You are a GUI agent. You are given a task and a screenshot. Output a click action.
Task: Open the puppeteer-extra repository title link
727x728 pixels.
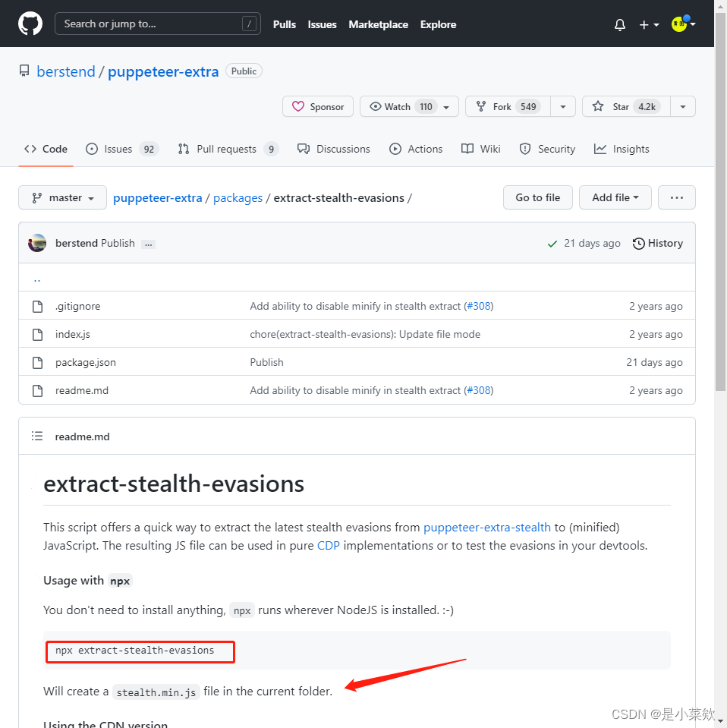[163, 71]
